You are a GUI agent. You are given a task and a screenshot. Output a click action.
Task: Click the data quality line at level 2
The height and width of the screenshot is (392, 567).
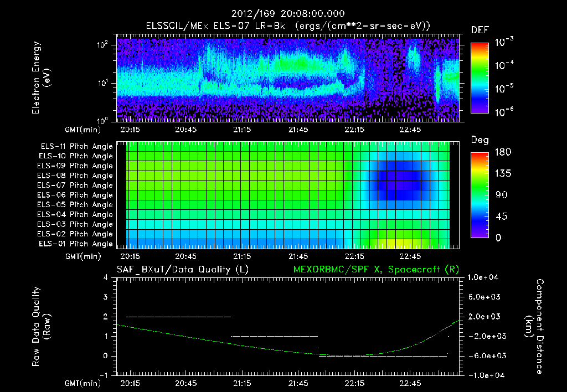(179, 317)
